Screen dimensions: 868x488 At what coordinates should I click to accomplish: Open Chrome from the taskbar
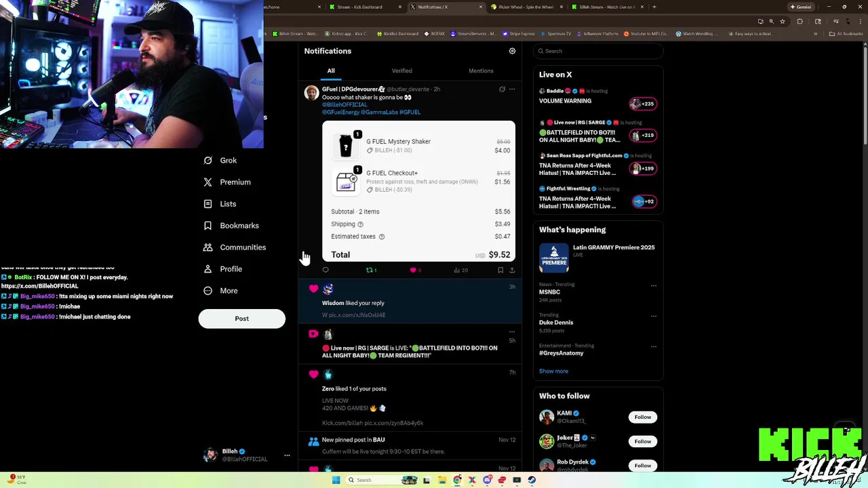[x=457, y=480]
